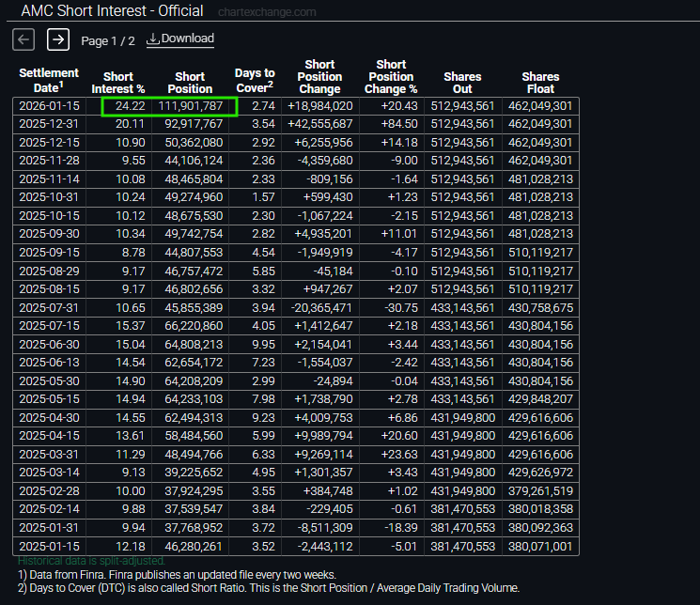Select position change -45,184
Screen dimensions: 700x605
[x=333, y=271]
